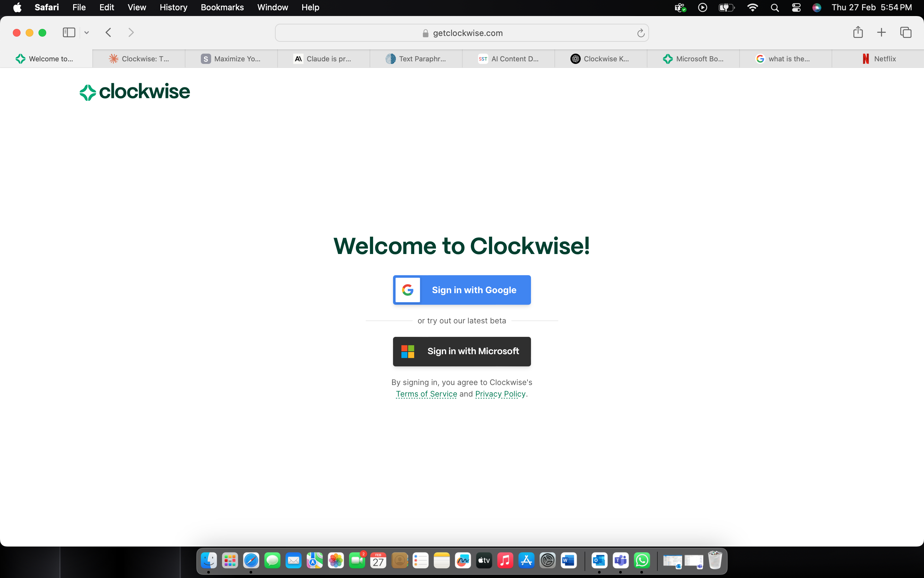Switch to the Claude is pr... tab
Screen dimensions: 924x578
(324, 58)
